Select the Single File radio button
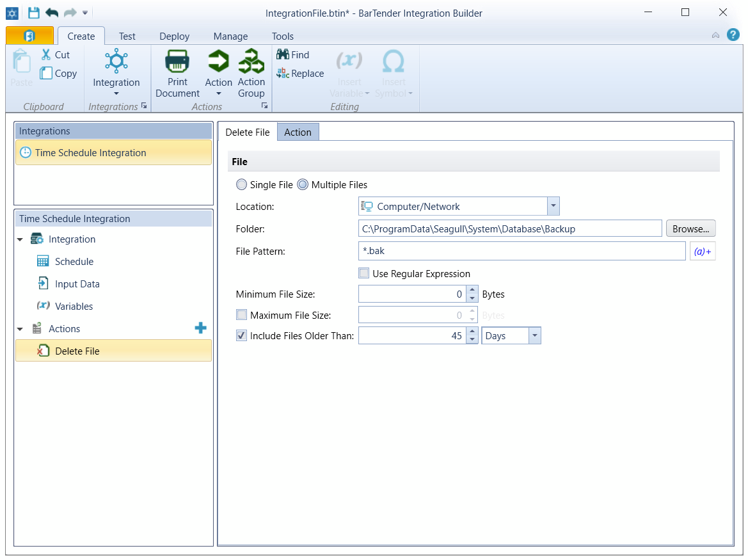 (241, 184)
